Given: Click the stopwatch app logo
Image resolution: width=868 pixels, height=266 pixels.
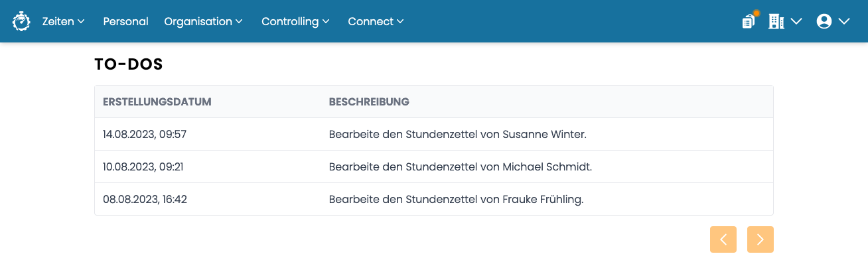Looking at the screenshot, I should click(x=21, y=21).
